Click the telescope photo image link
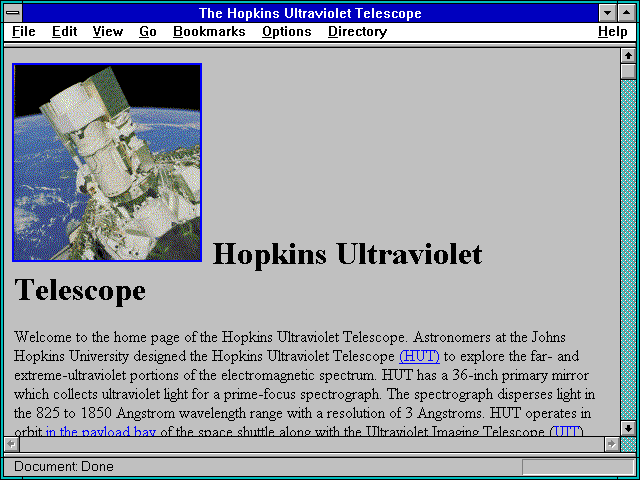The width and height of the screenshot is (640, 480). pyautogui.click(x=107, y=162)
